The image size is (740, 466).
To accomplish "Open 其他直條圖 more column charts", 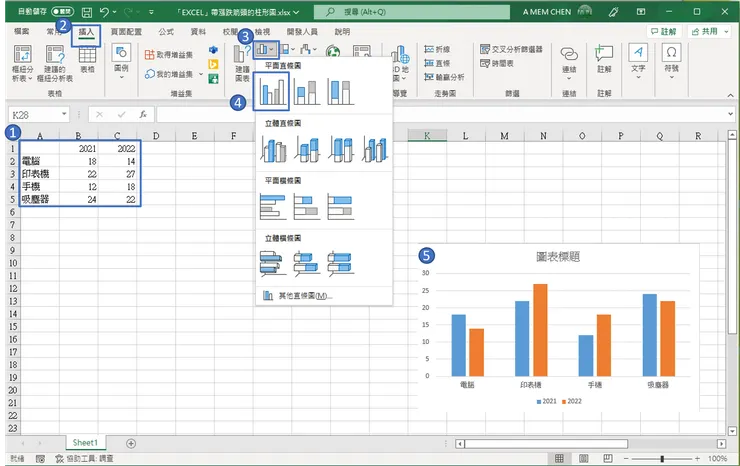I will click(x=324, y=296).
